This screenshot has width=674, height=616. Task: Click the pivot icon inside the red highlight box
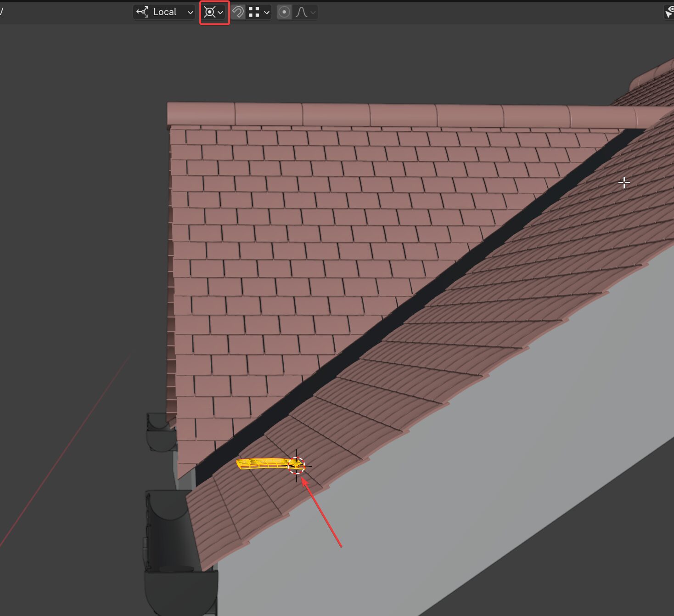(x=210, y=12)
